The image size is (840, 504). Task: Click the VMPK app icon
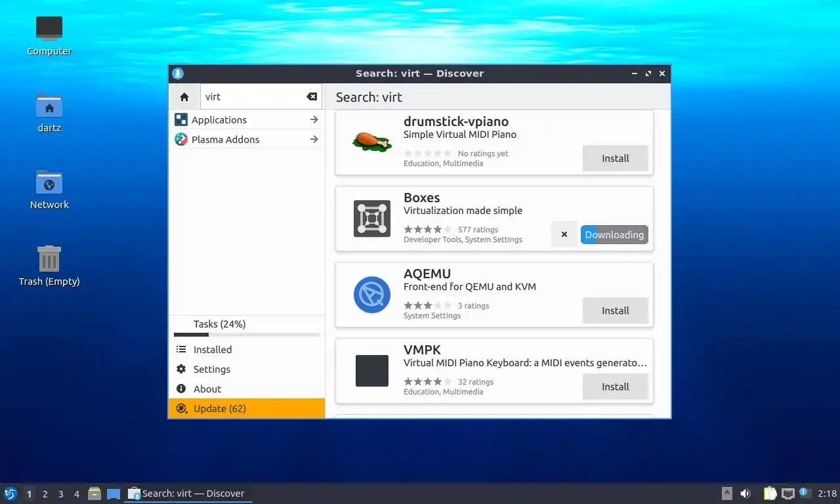(x=372, y=371)
